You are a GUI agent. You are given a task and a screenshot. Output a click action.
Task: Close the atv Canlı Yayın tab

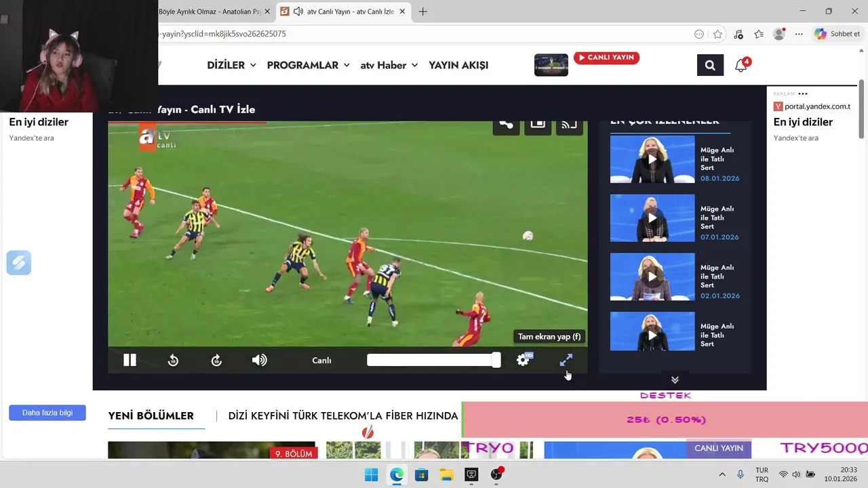(x=403, y=12)
